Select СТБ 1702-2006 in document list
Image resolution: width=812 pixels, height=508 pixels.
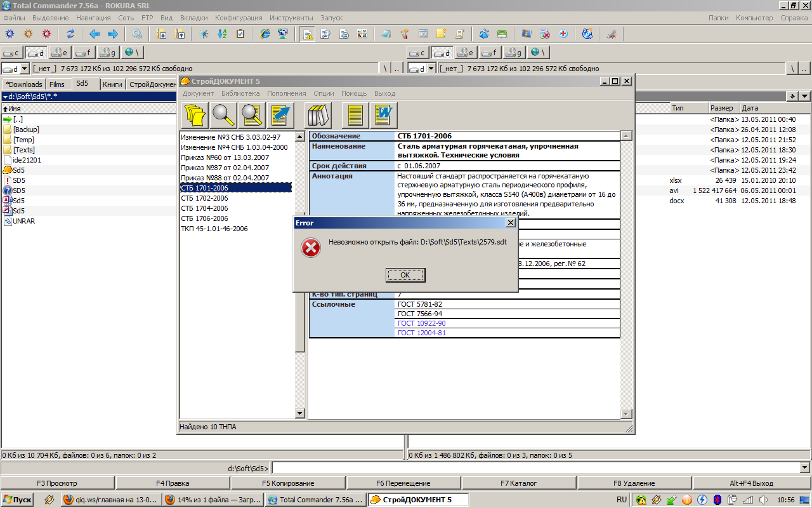204,198
